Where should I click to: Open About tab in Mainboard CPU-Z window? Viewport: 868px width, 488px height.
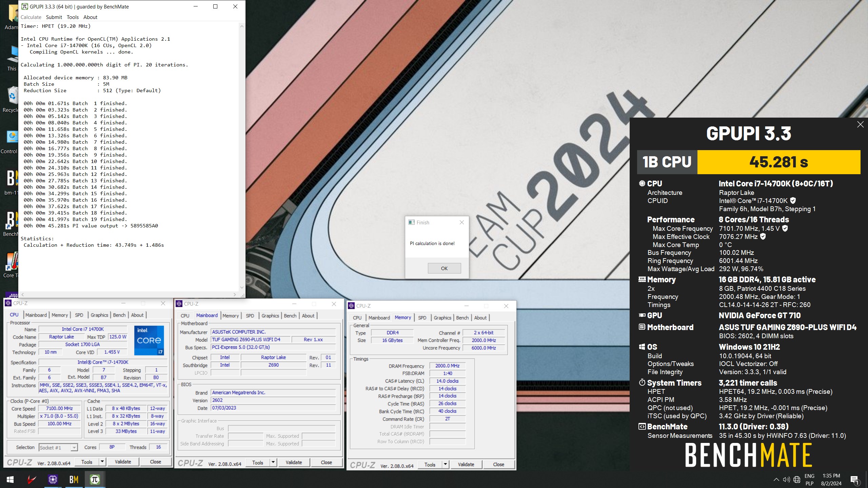[308, 316]
